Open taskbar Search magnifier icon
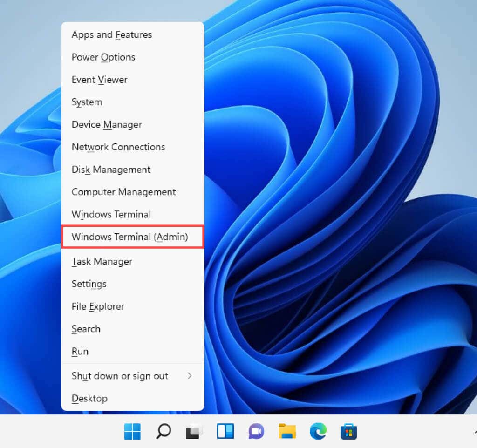477x448 pixels. pos(163,431)
